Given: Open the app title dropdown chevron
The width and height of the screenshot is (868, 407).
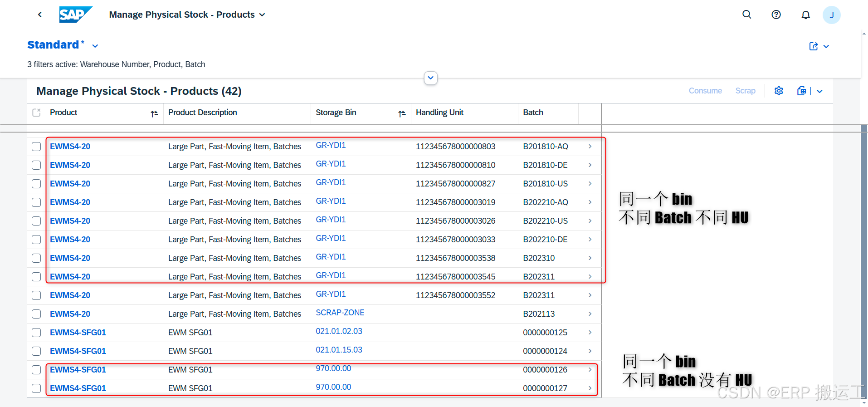Looking at the screenshot, I should [x=262, y=15].
